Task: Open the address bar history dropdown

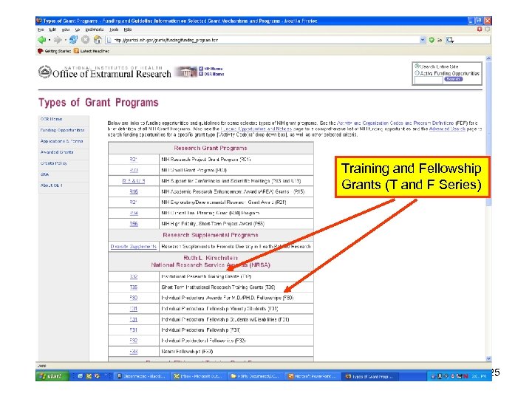Action: point(423,40)
